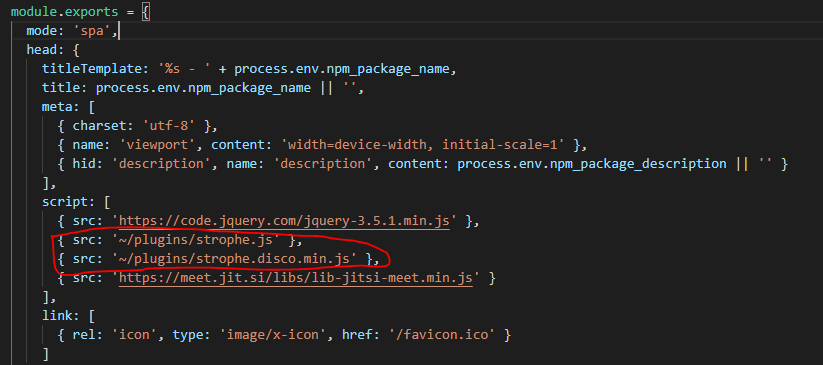Click npm_package_name on the title line
This screenshot has height=365, width=823.
(257, 88)
